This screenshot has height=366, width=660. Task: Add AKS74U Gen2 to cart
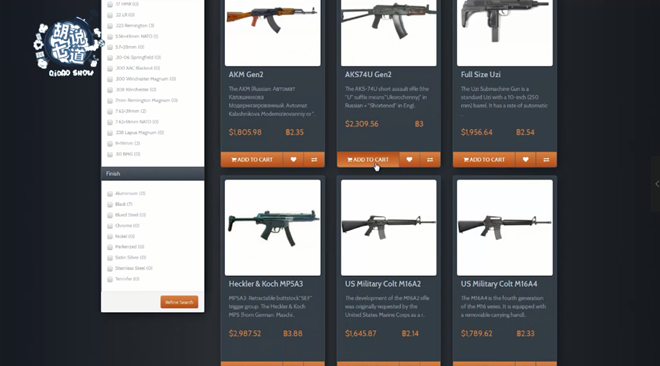[368, 159]
